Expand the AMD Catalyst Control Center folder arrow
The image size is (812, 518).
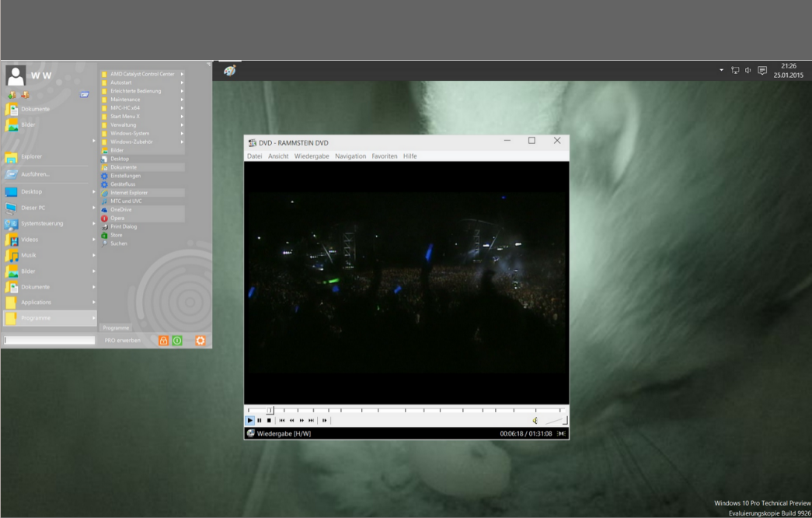[182, 74]
